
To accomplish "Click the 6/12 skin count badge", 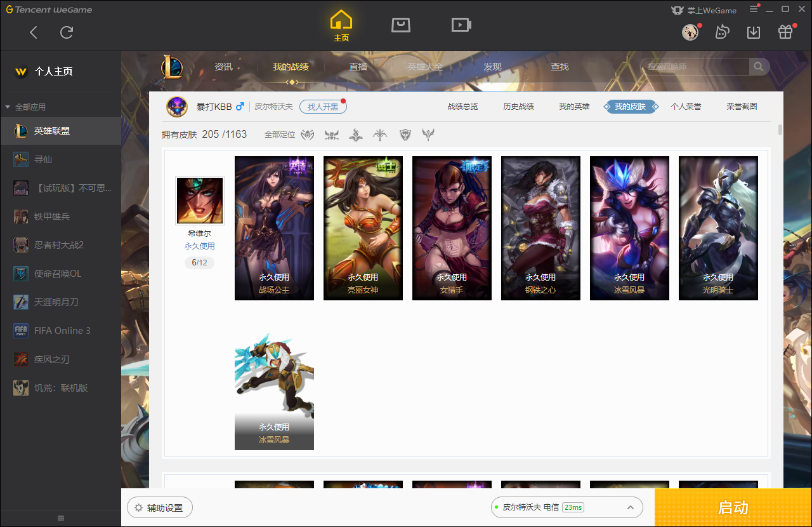I will [x=199, y=262].
